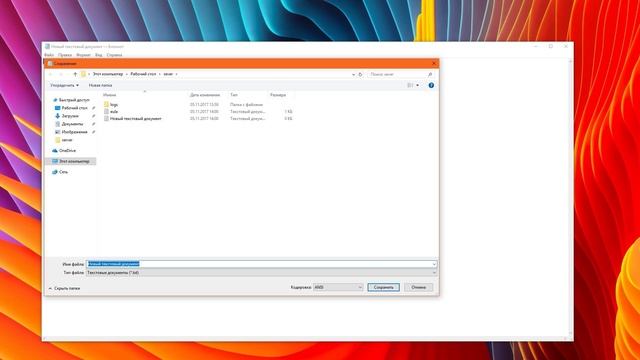Viewport: 640px width, 360px height.
Task: Sort by the Размер column header
Action: point(278,95)
